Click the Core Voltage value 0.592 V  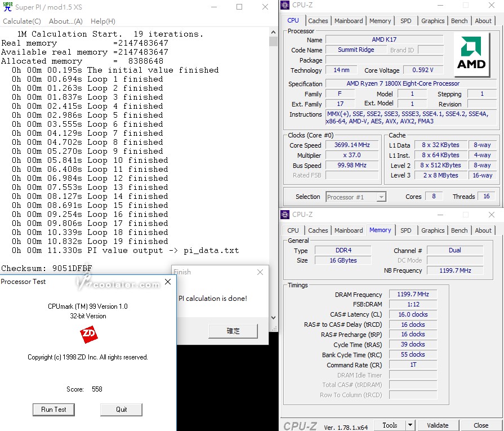click(x=423, y=70)
